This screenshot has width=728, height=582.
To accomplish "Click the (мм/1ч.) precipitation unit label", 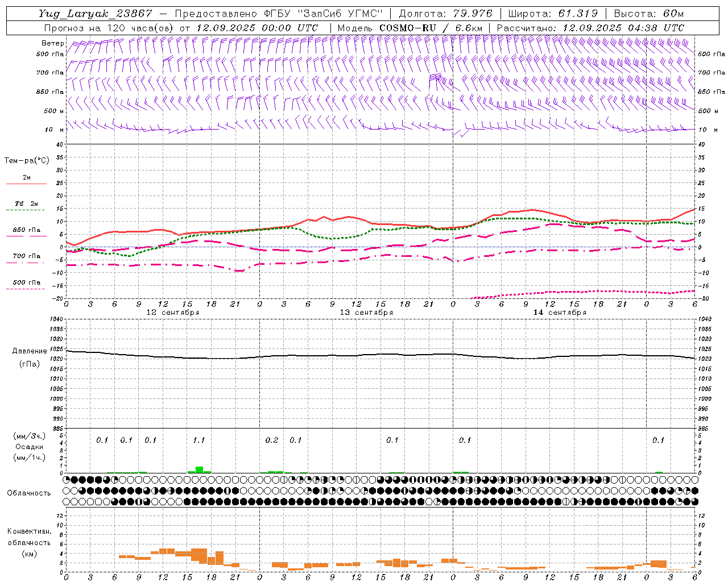I will (x=29, y=458).
